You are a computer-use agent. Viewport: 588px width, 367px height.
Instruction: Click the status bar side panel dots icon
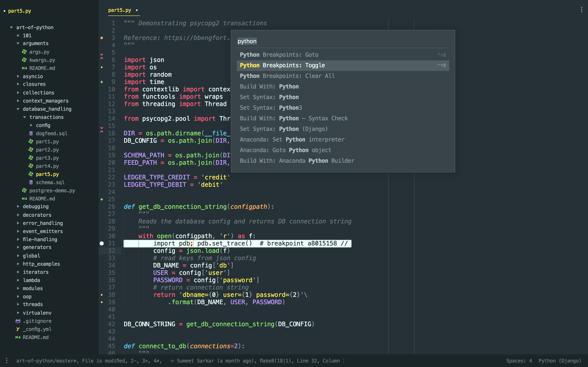tap(7, 360)
